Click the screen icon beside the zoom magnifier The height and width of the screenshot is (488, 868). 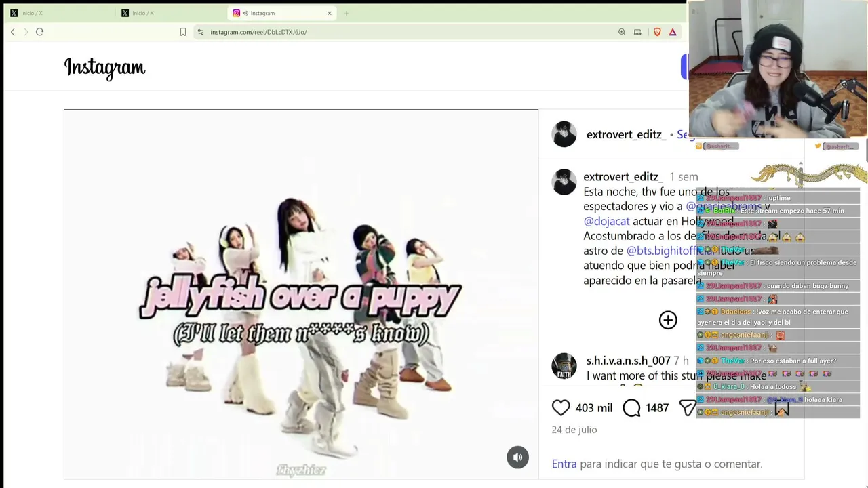tap(637, 32)
